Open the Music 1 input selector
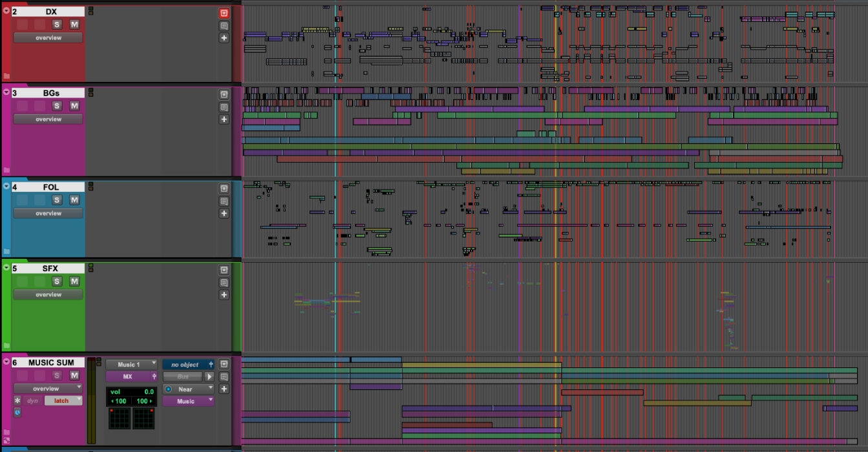The image size is (868, 452). point(131,364)
